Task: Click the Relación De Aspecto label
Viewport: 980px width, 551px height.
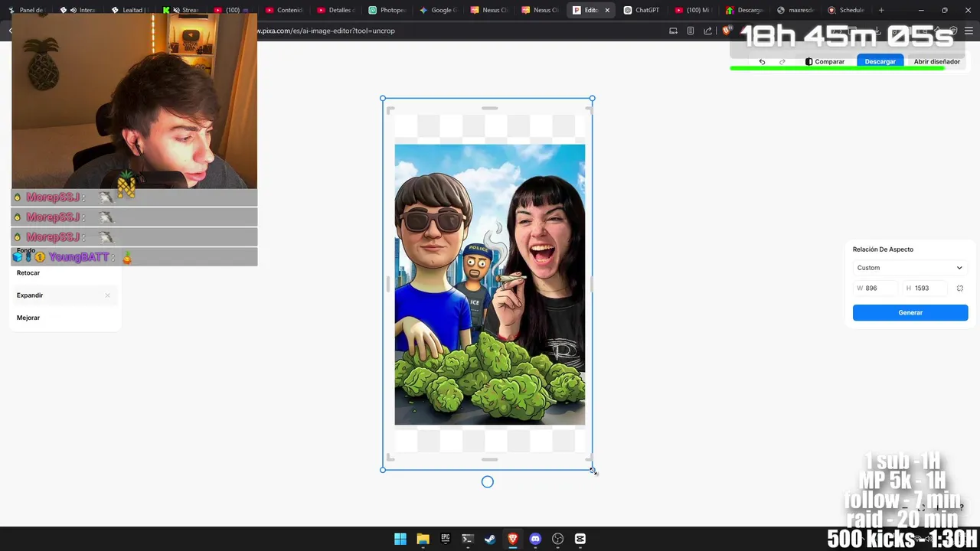Action: pos(883,249)
